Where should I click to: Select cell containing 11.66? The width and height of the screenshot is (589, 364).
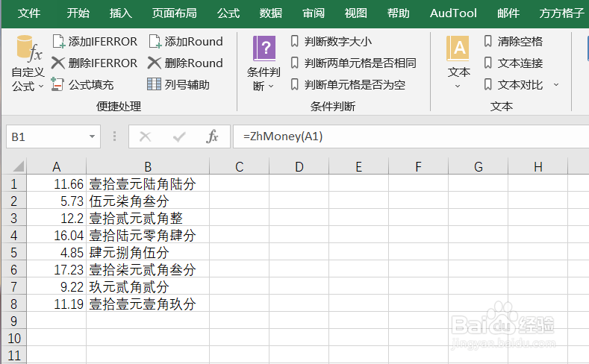tap(56, 184)
